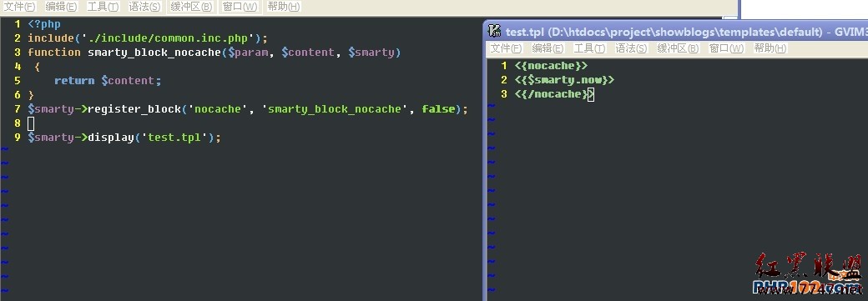Open 窗口(W) menu in the test.tpl window
Viewport: 868px width, 301px height.
click(x=726, y=48)
